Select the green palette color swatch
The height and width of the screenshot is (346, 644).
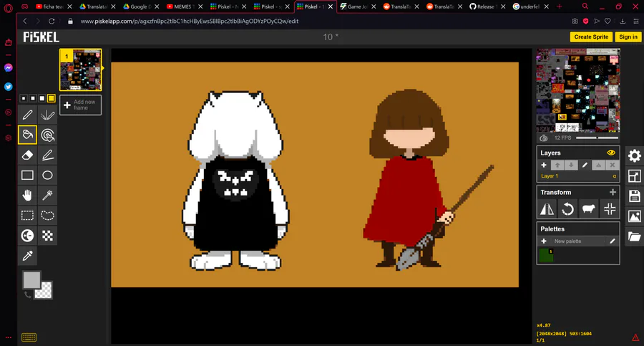pyautogui.click(x=546, y=256)
